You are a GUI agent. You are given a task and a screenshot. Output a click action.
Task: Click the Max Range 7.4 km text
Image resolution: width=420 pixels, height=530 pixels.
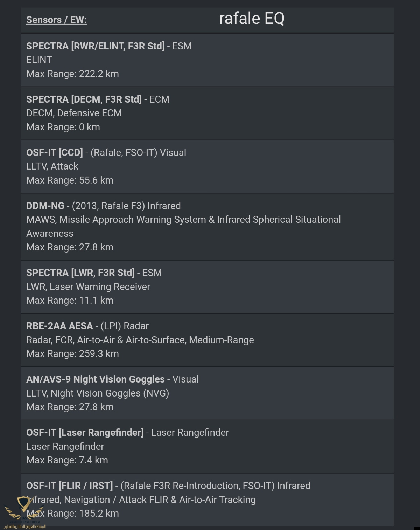67,460
